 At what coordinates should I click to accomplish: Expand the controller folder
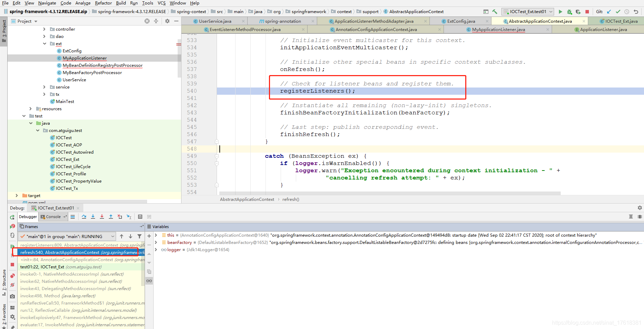tap(44, 29)
